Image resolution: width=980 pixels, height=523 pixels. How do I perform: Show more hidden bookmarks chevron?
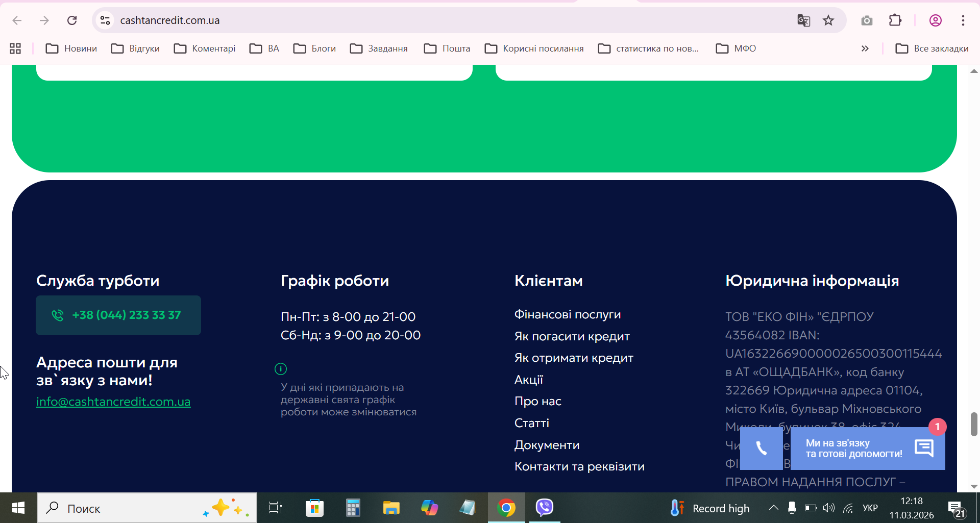(865, 48)
